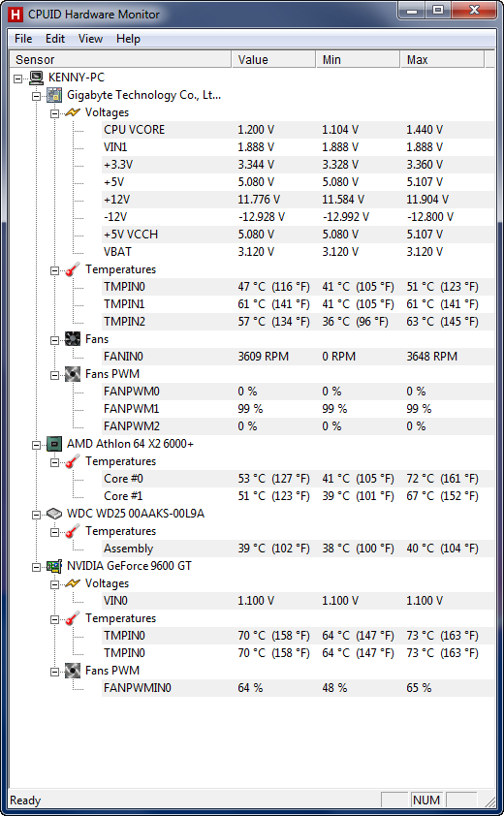This screenshot has width=504, height=816.
Task: Click the KENNY-PC computer icon
Action: point(37,78)
